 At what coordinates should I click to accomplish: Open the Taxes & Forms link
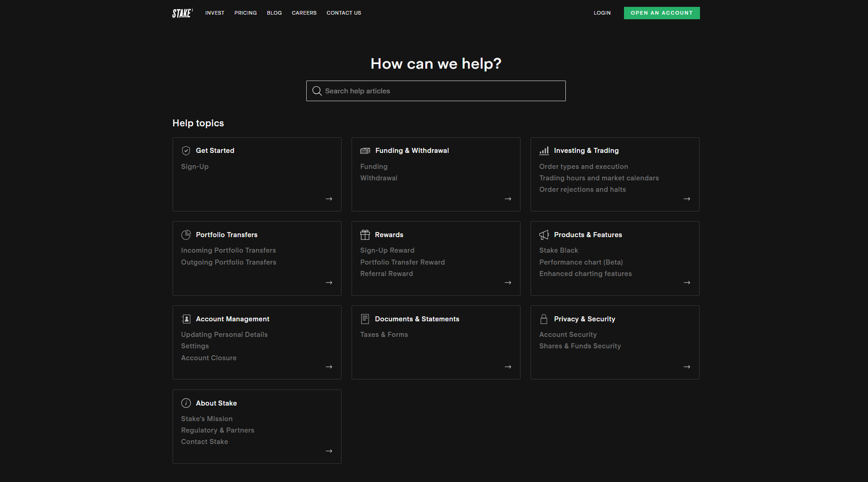pos(384,335)
